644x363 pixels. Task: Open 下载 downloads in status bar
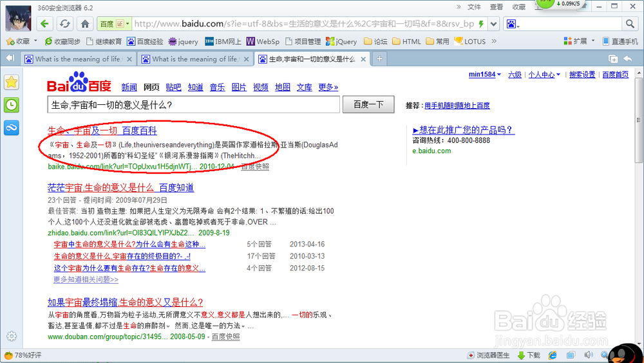(x=529, y=355)
